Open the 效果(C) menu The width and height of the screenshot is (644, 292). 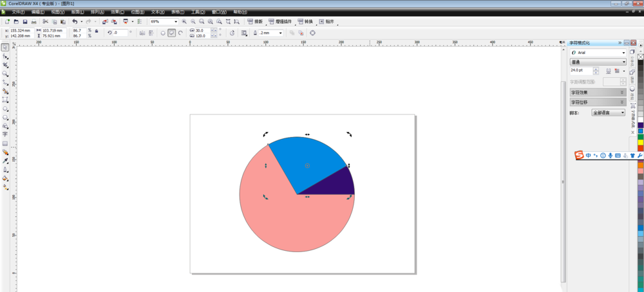tap(117, 12)
